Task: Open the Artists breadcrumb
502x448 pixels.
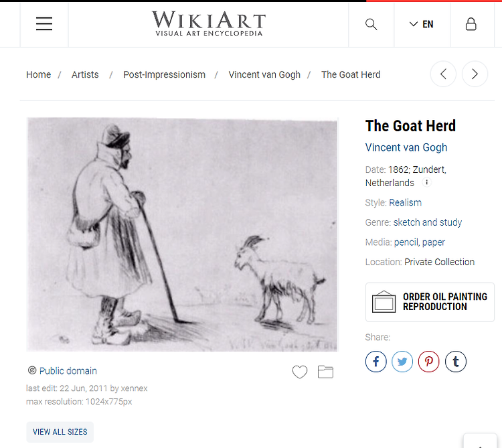Action: pyautogui.click(x=85, y=74)
